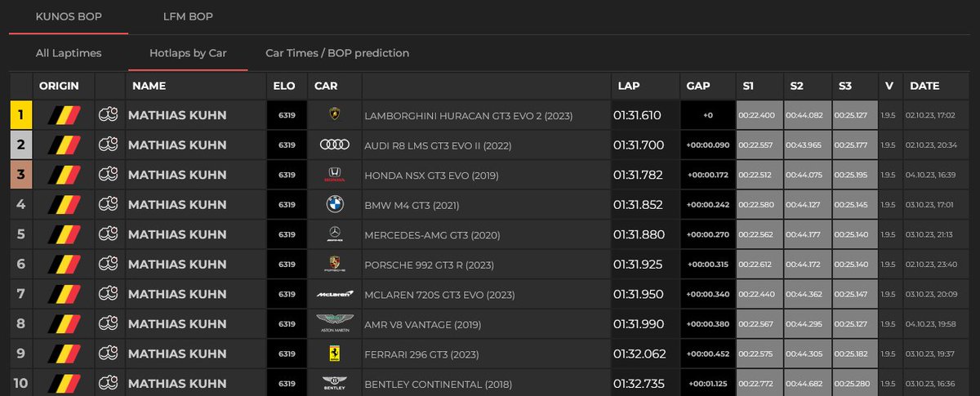This screenshot has height=396, width=980.
Task: Click the flag in row 2
Action: pos(64,145)
